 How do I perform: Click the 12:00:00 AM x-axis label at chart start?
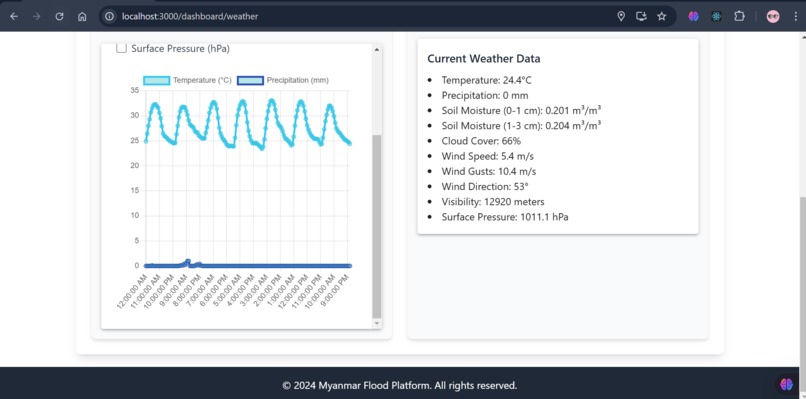[x=133, y=291]
